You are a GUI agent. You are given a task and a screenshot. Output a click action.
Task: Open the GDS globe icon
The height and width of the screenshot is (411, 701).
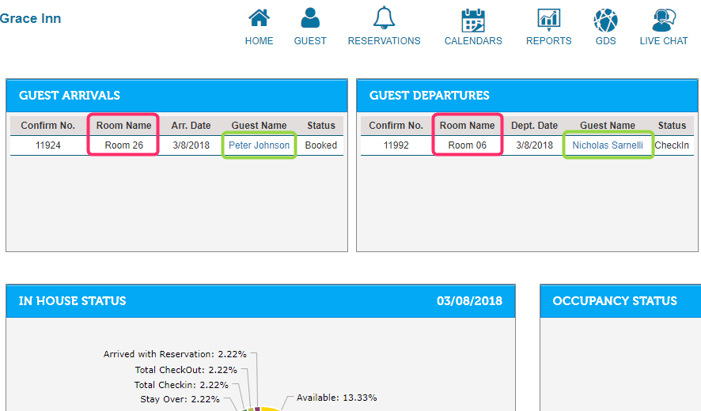[x=605, y=20]
